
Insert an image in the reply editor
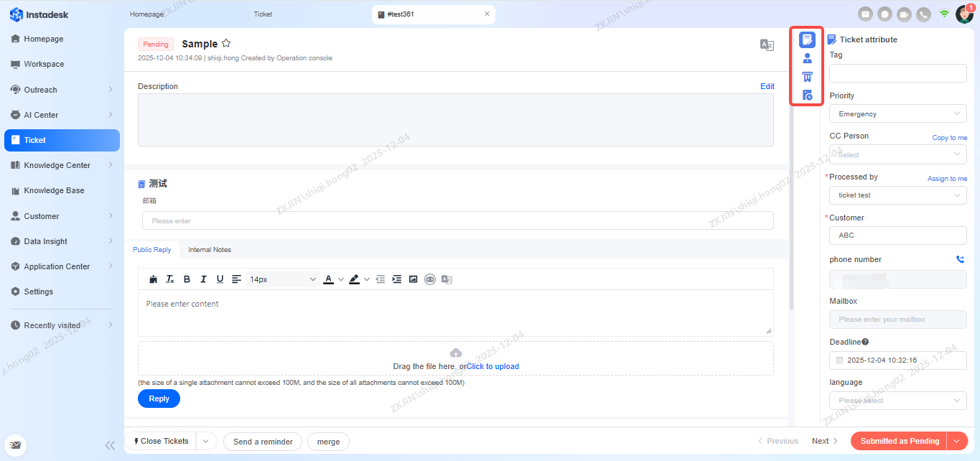click(413, 279)
